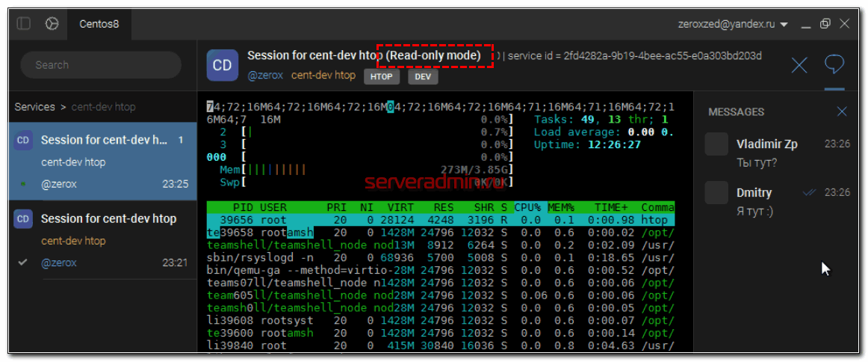The image size is (868, 362).
Task: Switch to the Centos8 tab
Action: 99,24
